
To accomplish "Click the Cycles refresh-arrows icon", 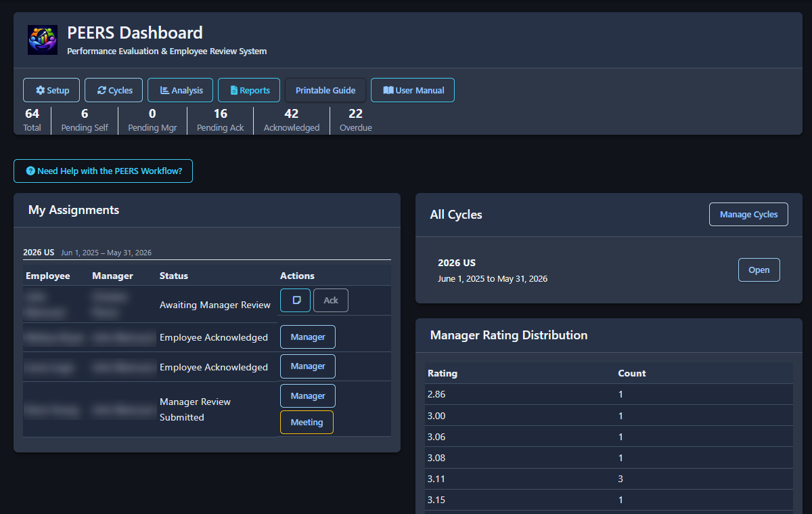I will [x=101, y=90].
